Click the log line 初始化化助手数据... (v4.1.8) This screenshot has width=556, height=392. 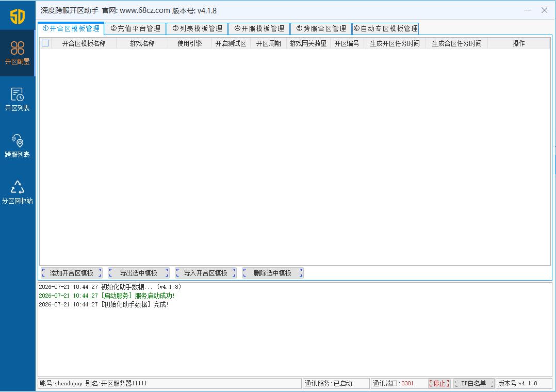point(110,287)
